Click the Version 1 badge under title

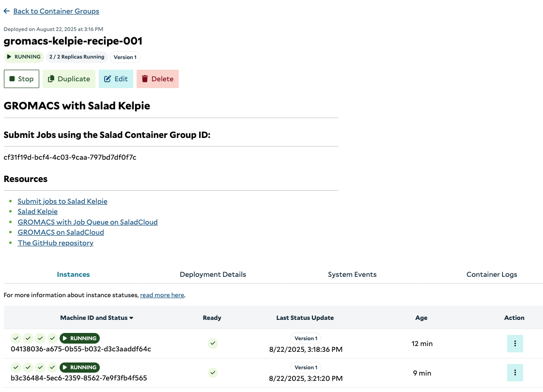point(125,57)
